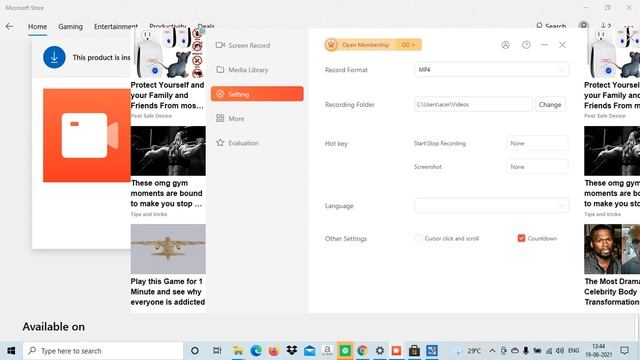Click the taskbar search box
This screenshot has height=360, width=640.
pos(103,351)
